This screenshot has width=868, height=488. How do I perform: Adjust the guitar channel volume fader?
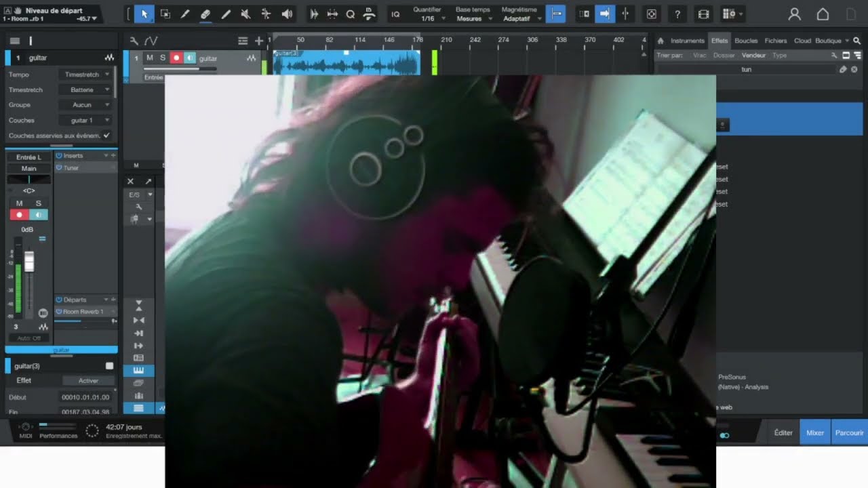point(29,261)
